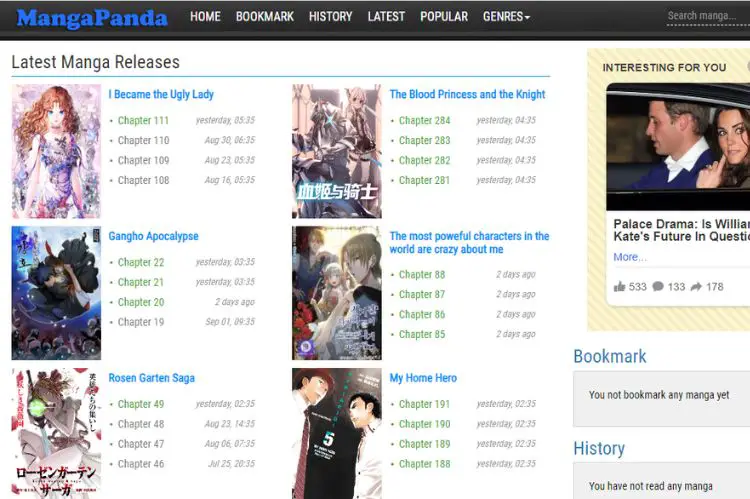Click the thumbs-up icon showing 533

click(619, 287)
